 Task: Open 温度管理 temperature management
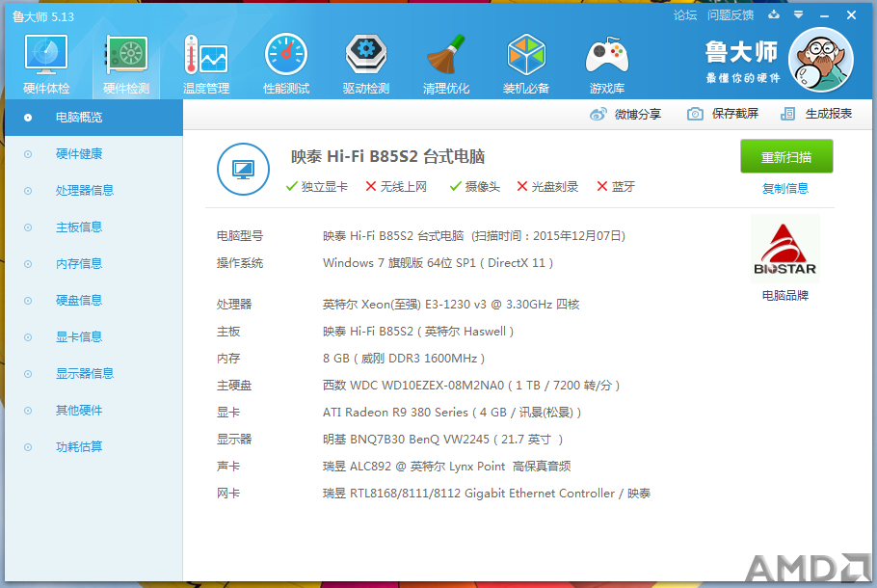coord(206,64)
